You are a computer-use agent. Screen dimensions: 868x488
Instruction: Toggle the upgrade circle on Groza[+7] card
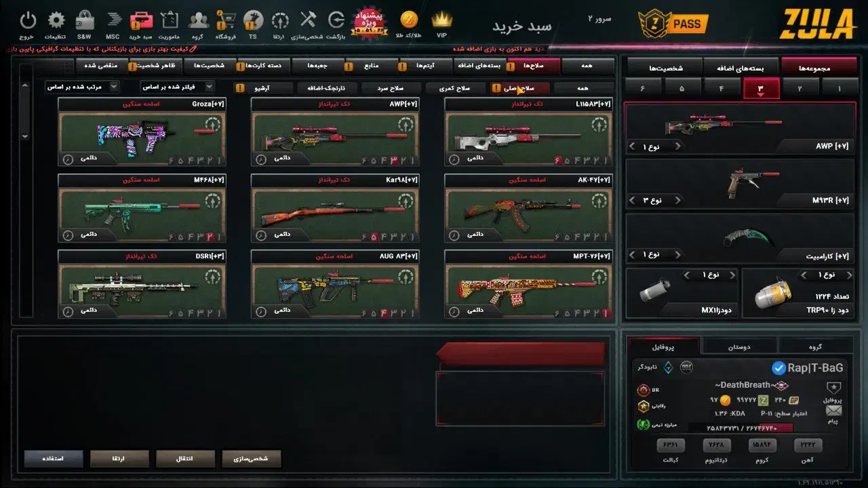(x=213, y=125)
